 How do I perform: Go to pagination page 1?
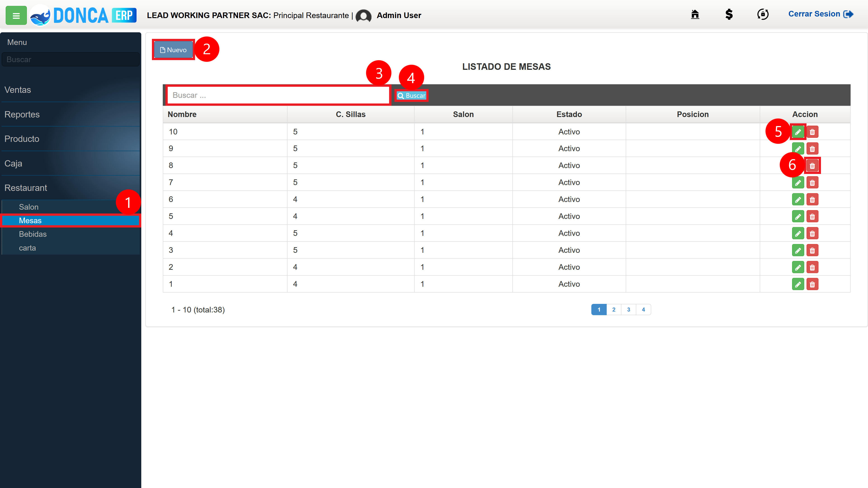point(599,310)
